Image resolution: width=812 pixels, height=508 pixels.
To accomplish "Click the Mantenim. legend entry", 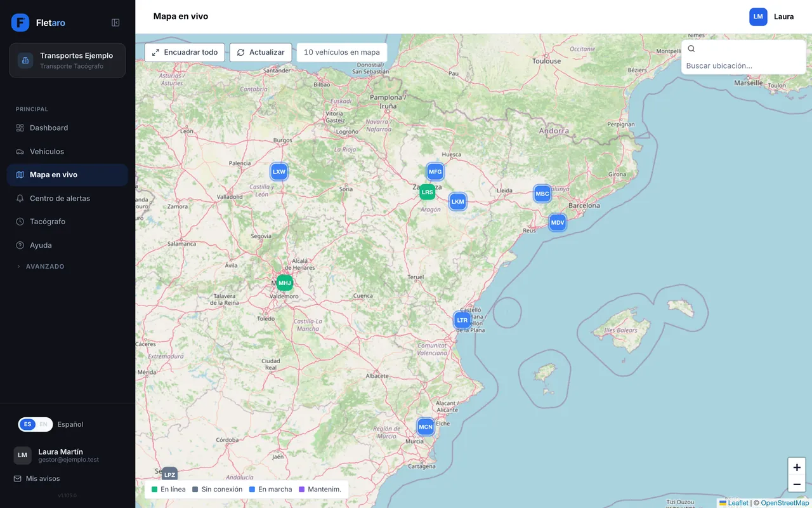I will (320, 490).
